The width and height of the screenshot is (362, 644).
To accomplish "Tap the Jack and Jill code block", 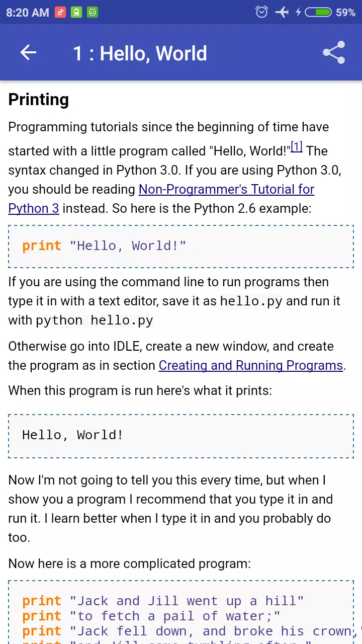I will point(181,612).
